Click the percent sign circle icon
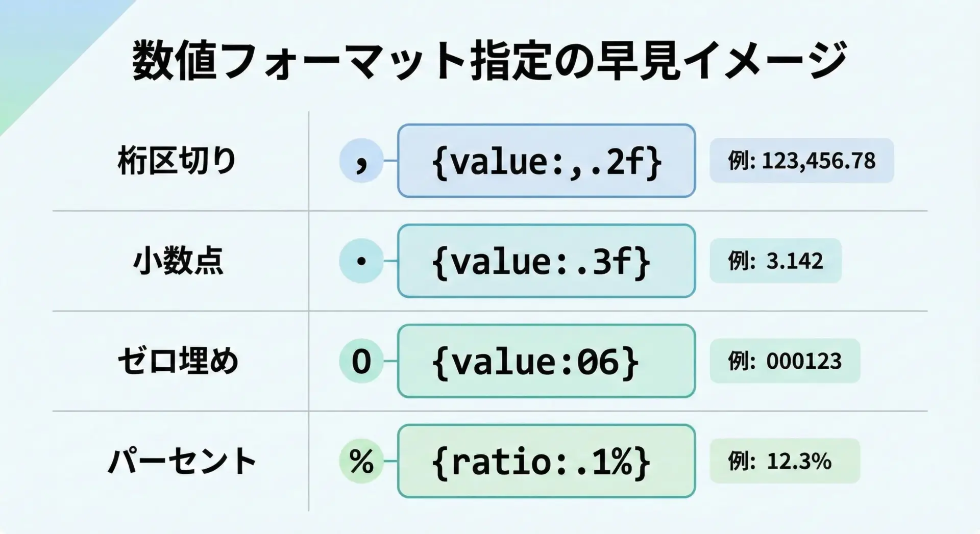980x534 pixels. (x=361, y=461)
